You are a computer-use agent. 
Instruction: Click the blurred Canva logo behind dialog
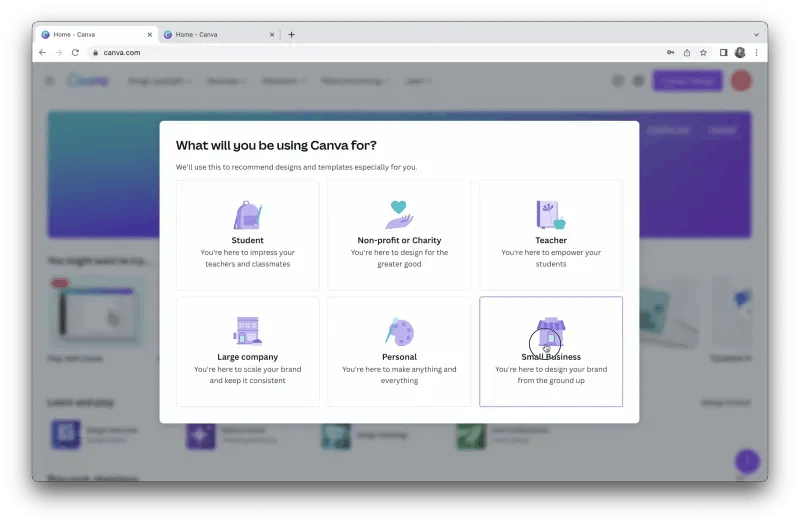[88, 81]
